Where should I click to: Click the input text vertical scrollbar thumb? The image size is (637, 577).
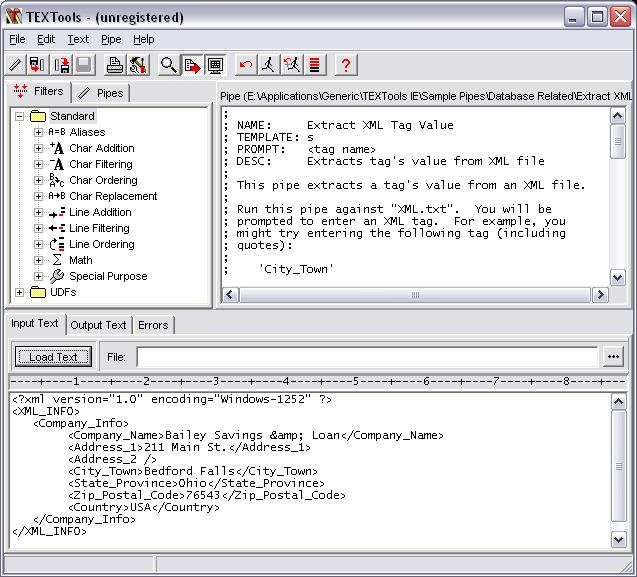pyautogui.click(x=618, y=466)
